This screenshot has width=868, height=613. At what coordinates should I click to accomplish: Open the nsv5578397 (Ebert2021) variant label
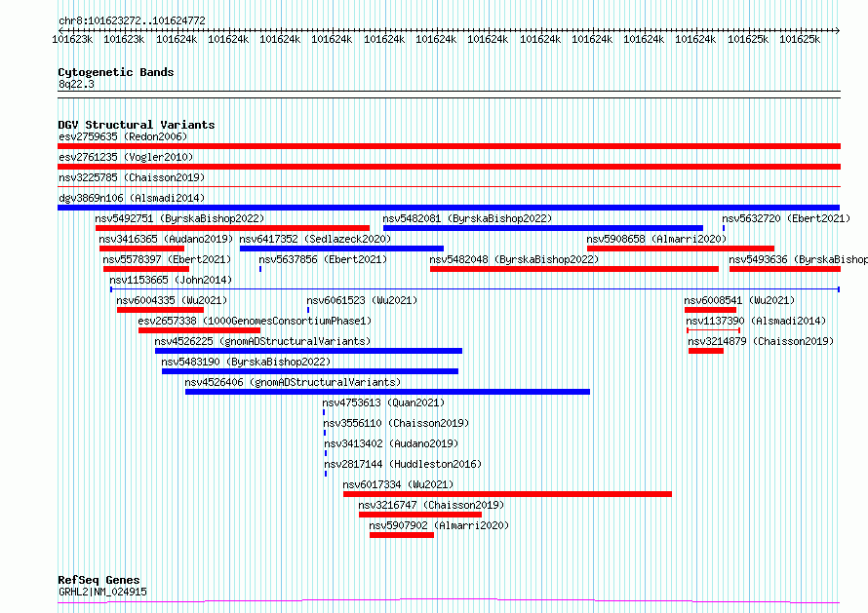(x=167, y=259)
